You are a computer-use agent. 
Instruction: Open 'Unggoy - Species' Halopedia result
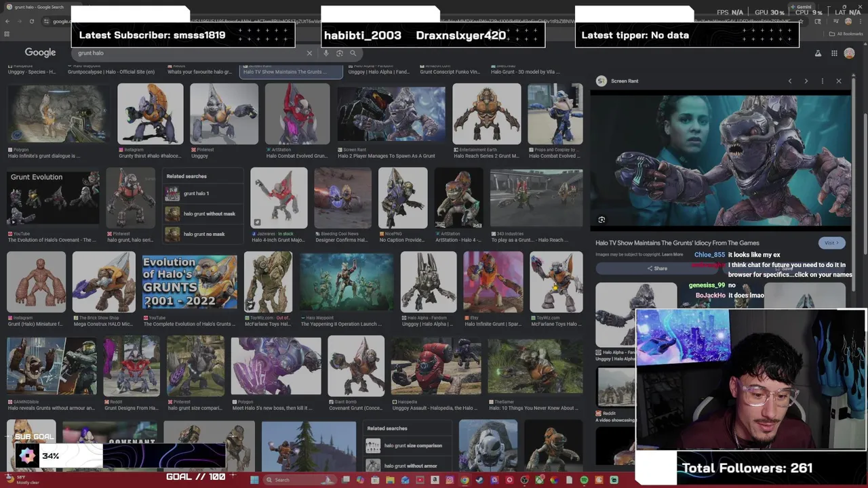tap(32, 72)
